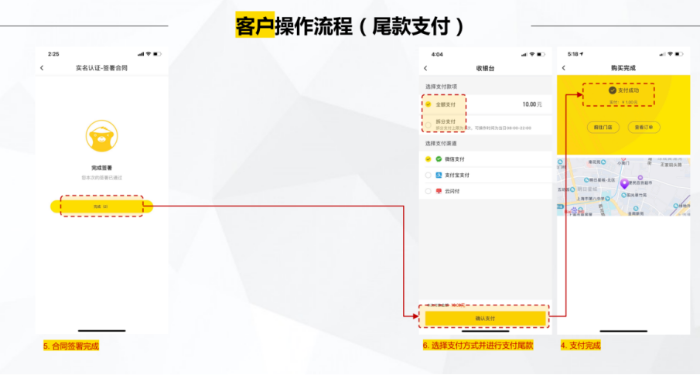Click the map thumbnail on purchase screen

(623, 187)
